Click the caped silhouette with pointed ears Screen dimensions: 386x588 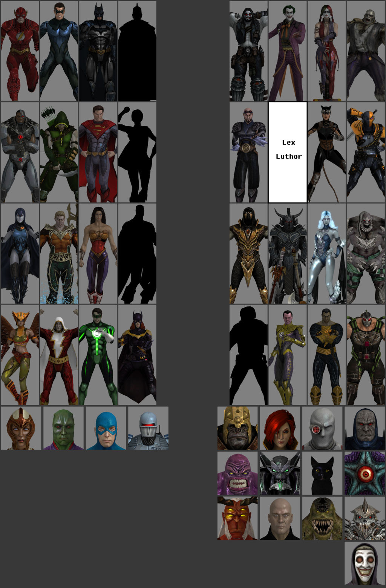137,51
